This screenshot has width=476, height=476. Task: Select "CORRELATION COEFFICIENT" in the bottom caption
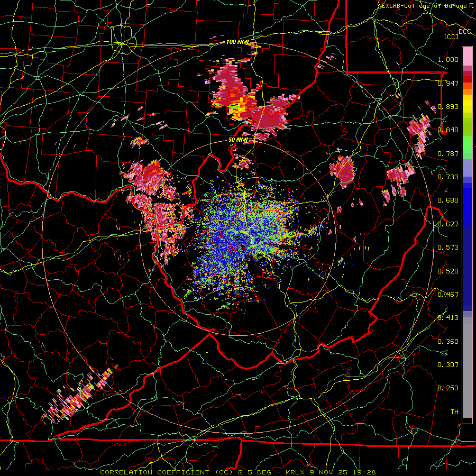coord(154,472)
